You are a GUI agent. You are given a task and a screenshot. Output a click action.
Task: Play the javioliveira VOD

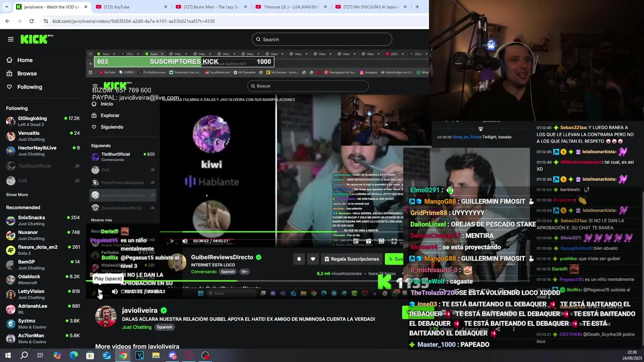100,292
